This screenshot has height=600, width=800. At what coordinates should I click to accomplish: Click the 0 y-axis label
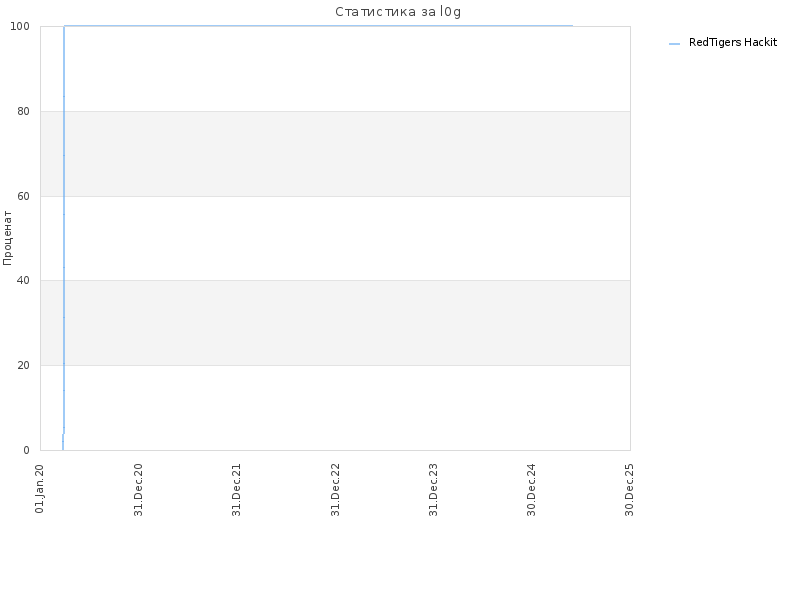[26, 451]
